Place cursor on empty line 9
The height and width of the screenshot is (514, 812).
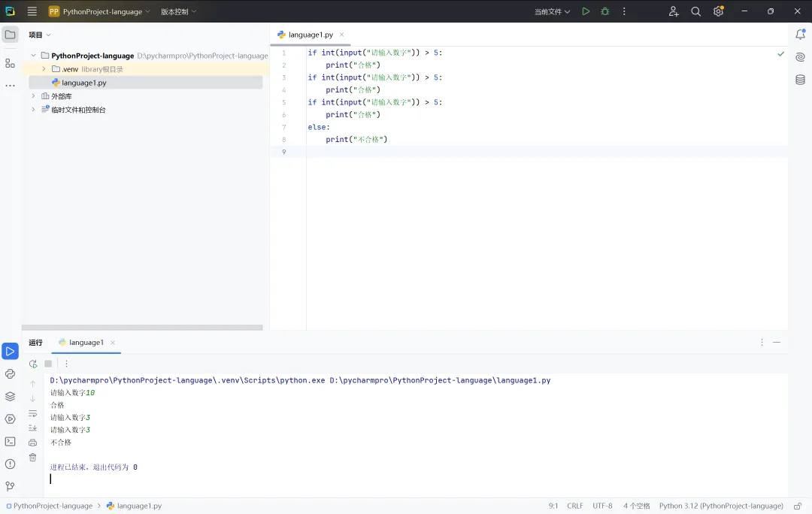click(547, 152)
